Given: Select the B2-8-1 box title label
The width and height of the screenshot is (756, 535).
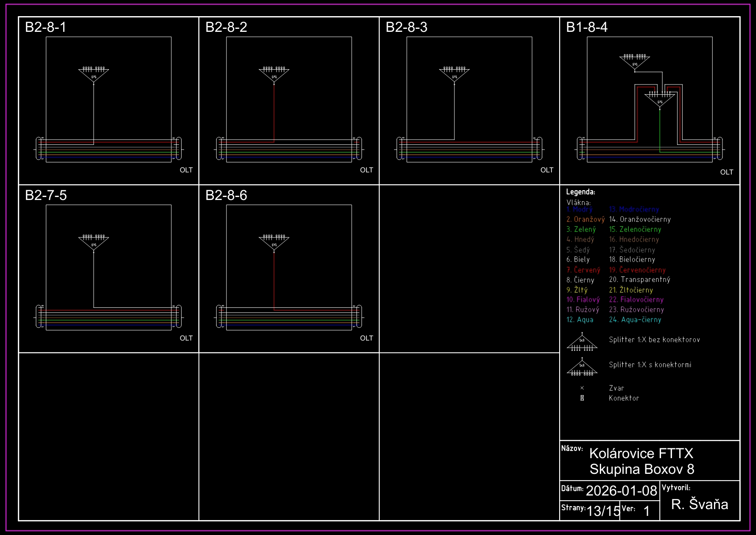Looking at the screenshot, I should point(46,27).
